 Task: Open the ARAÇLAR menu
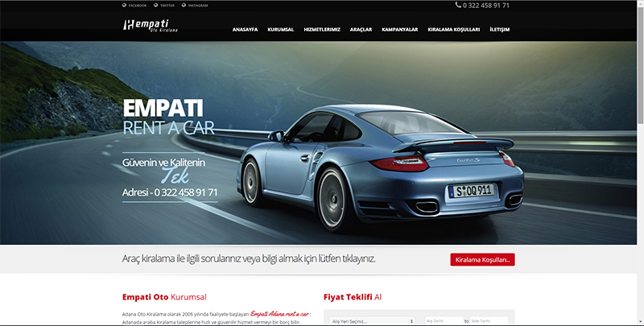click(361, 29)
